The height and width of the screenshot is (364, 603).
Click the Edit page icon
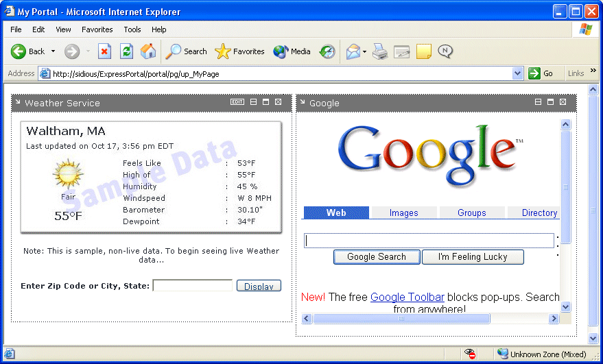coord(402,51)
